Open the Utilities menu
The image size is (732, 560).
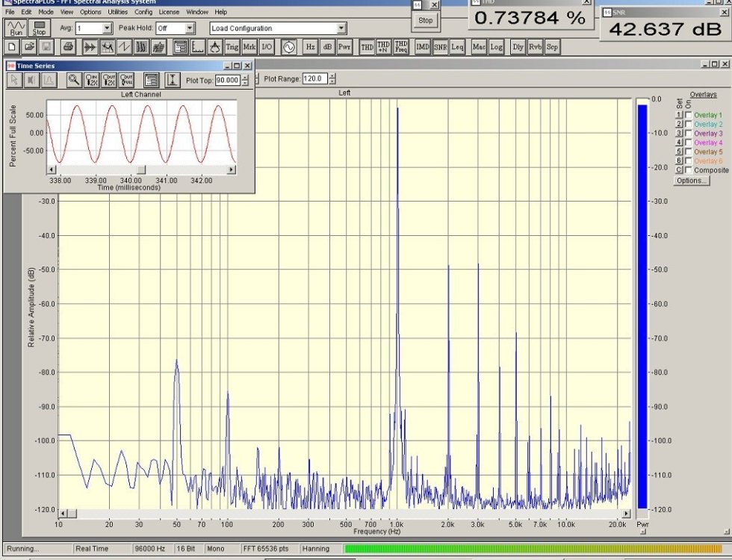[x=117, y=12]
